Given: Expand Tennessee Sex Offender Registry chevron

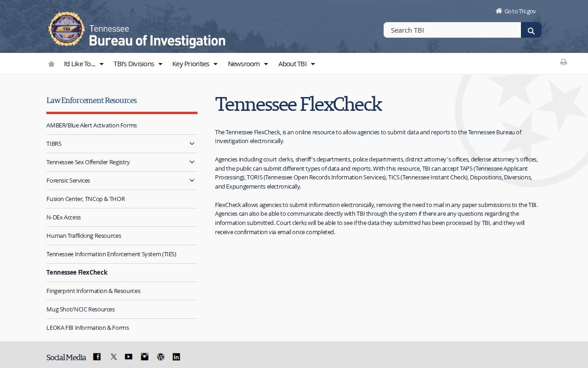Looking at the screenshot, I should [x=192, y=162].
